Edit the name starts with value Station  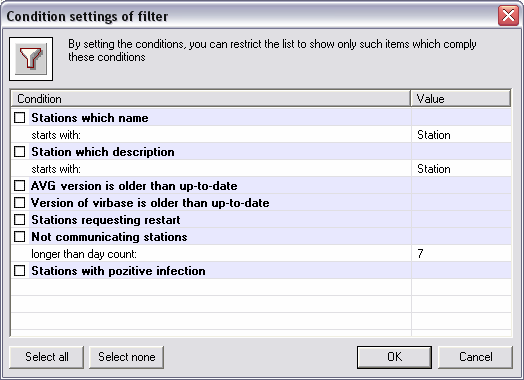coord(461,135)
